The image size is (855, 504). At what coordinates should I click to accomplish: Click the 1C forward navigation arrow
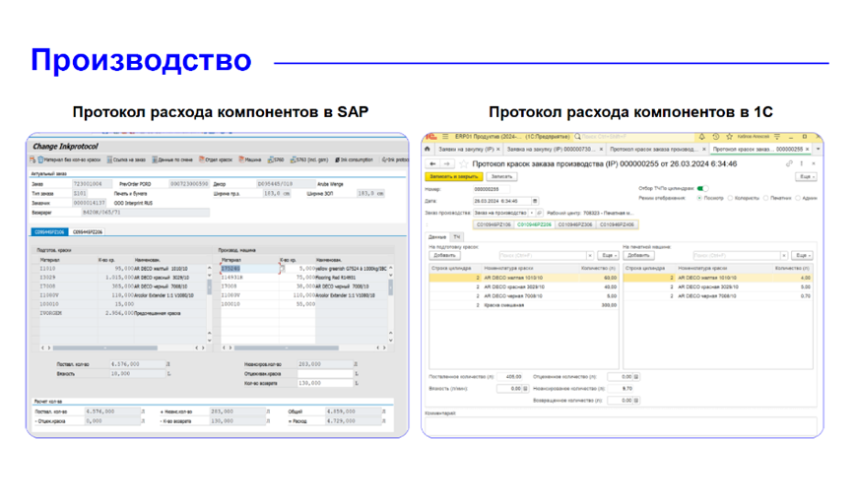(447, 163)
